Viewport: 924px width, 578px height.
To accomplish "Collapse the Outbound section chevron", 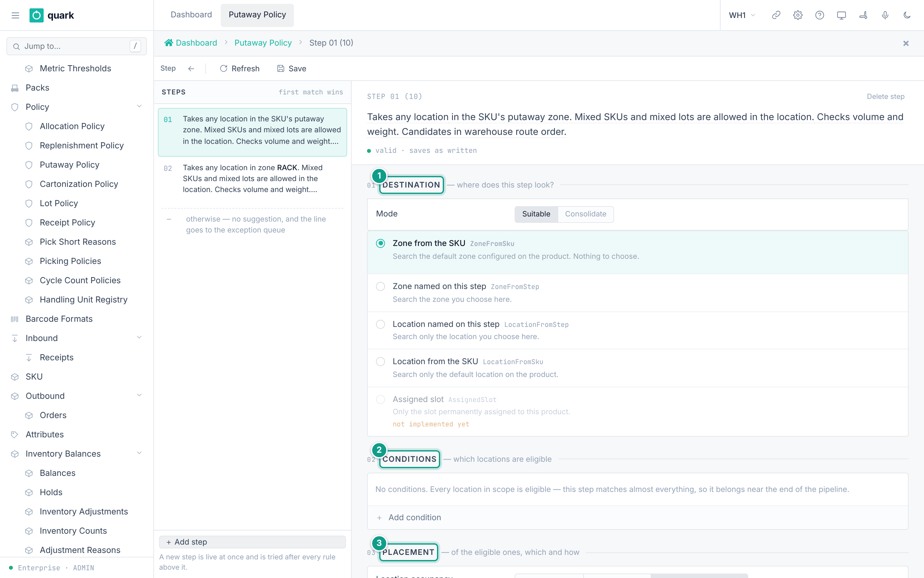I will click(x=139, y=395).
